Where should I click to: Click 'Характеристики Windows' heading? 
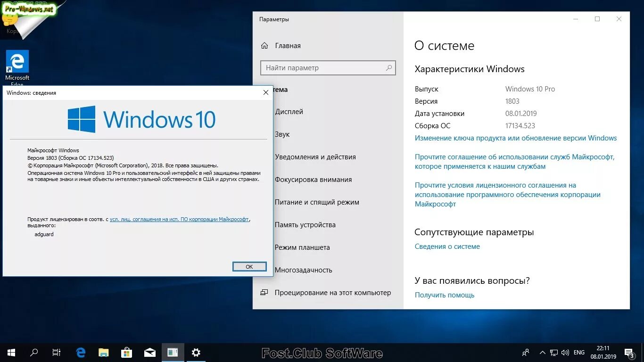(470, 69)
